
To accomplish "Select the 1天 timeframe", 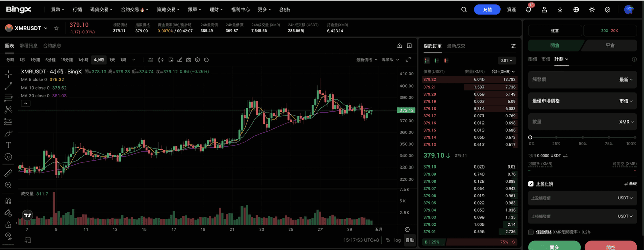I will pyautogui.click(x=112, y=60).
